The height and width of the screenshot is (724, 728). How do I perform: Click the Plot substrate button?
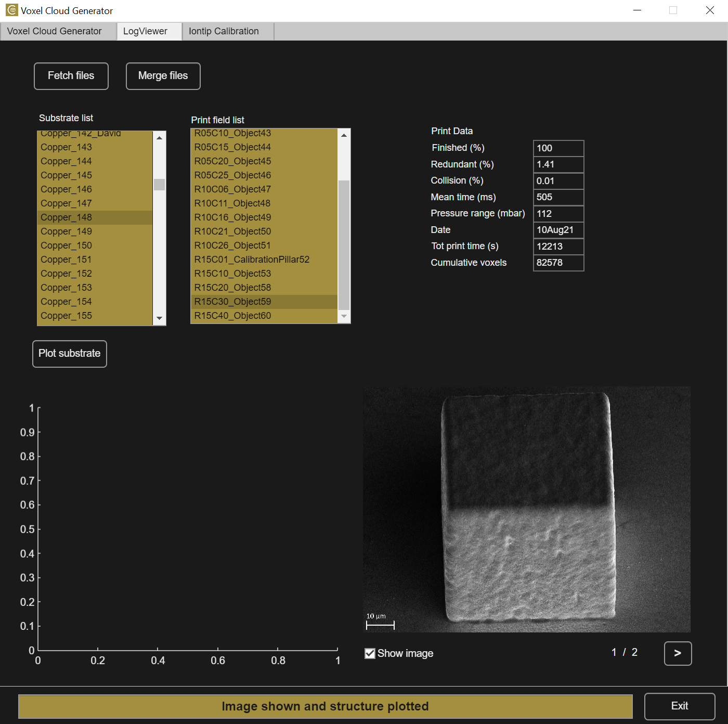70,354
